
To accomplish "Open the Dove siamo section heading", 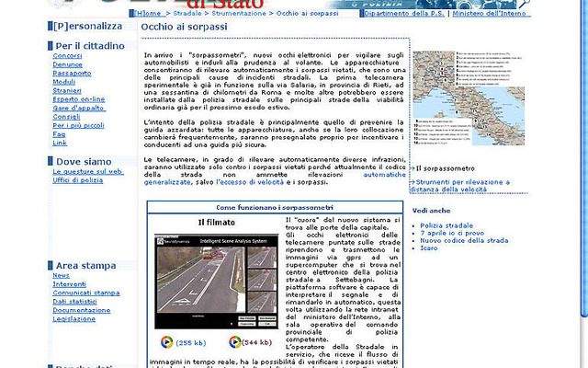I will click(84, 162).
